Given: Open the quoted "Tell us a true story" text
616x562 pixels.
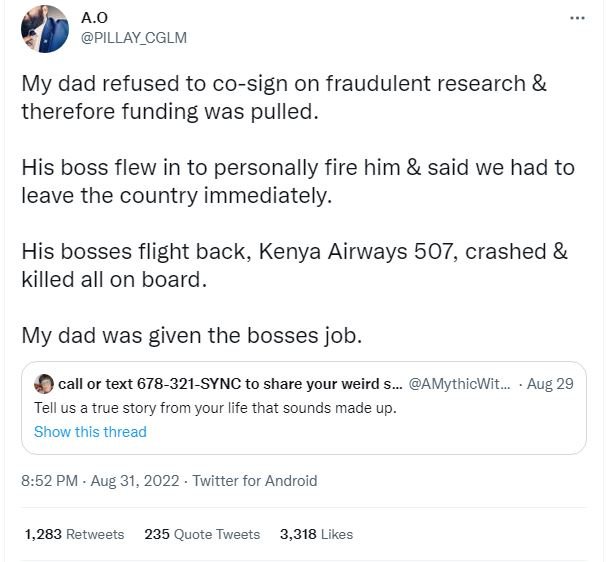Looking at the screenshot, I should coord(215,408).
